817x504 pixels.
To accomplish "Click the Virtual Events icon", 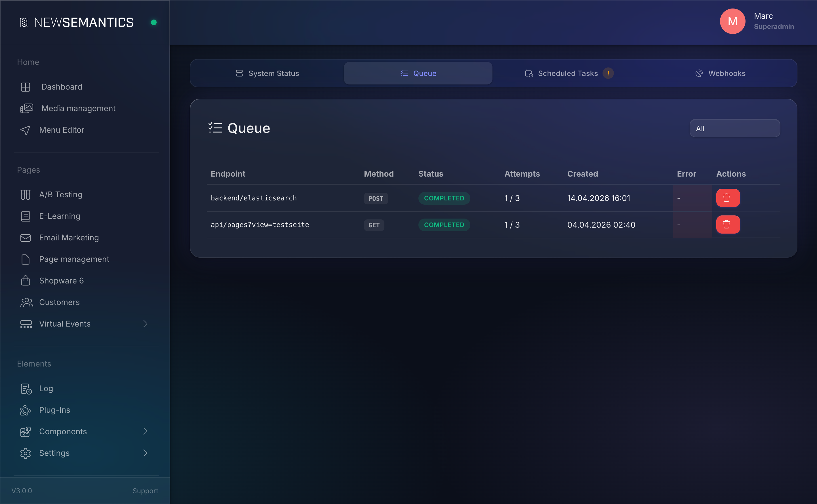I will (x=26, y=324).
